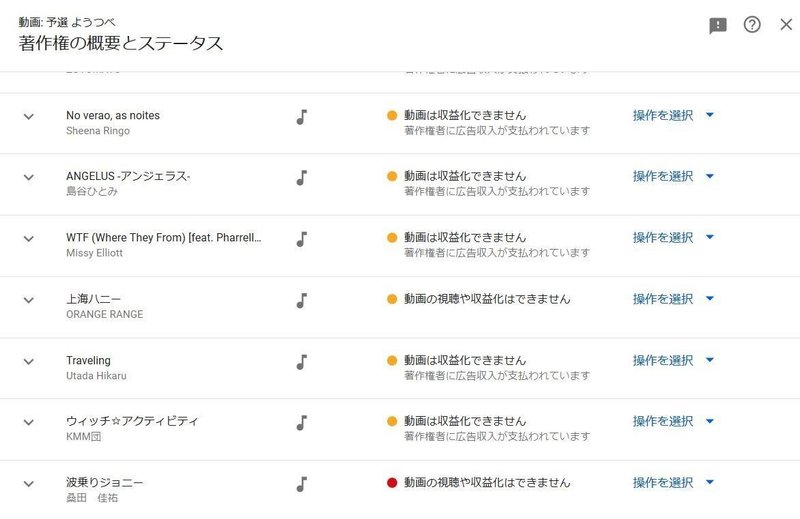Viewport: 800px width, 519px height.
Task: Close the copyright summary dialog
Action: (x=786, y=25)
